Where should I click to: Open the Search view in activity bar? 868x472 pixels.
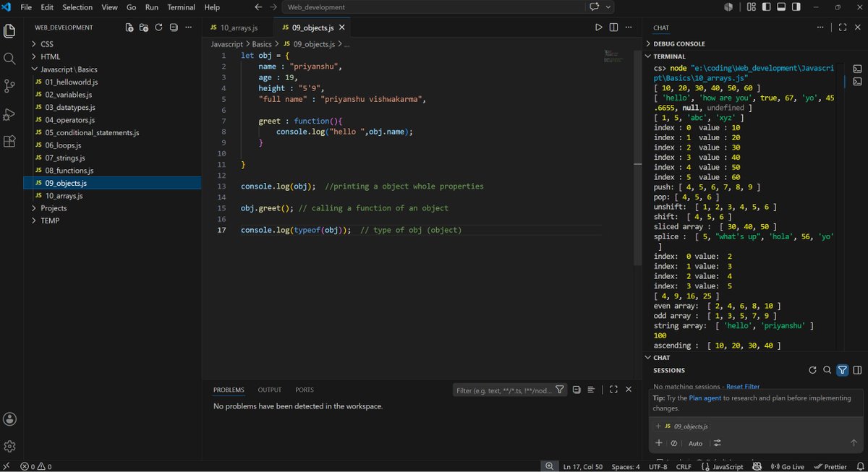9,59
